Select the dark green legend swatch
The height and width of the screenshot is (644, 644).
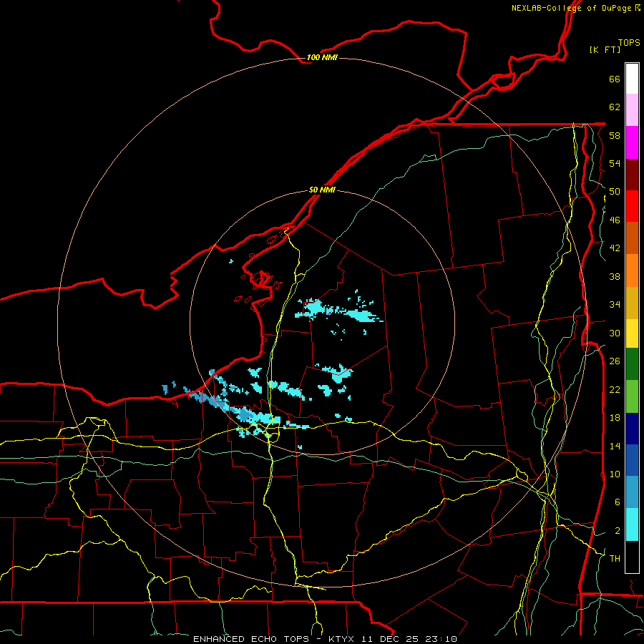(x=632, y=364)
